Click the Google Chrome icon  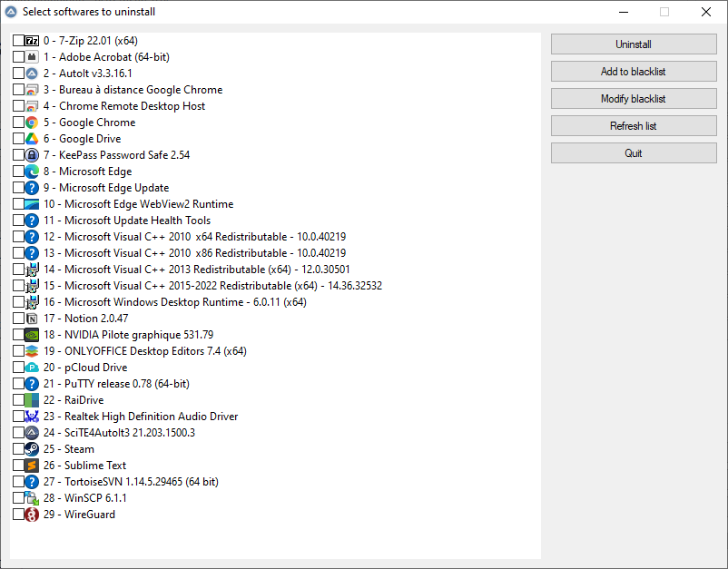click(32, 123)
